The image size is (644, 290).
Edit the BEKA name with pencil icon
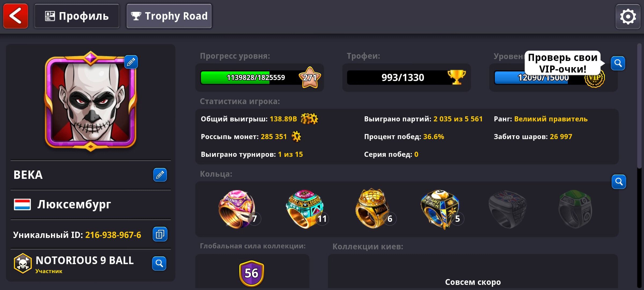click(x=160, y=175)
